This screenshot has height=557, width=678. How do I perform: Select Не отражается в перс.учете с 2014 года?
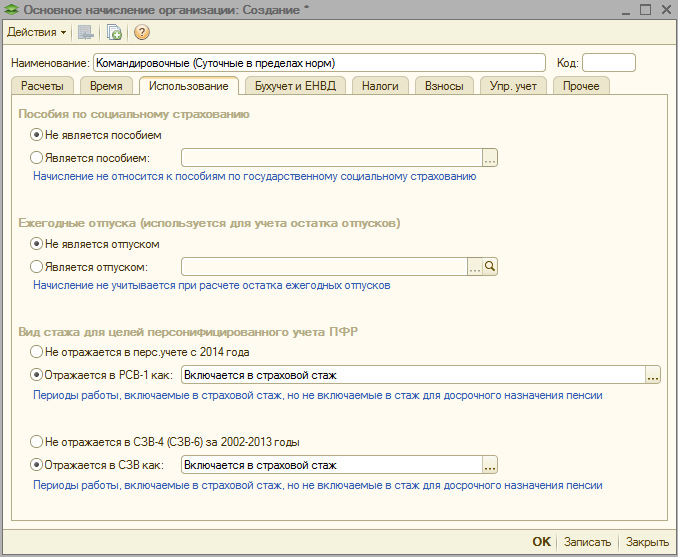(37, 352)
